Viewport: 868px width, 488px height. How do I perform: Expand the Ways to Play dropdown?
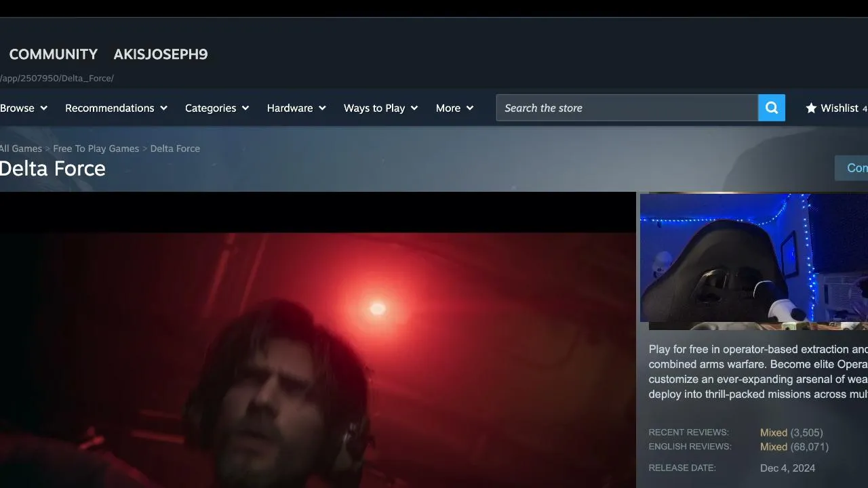(380, 108)
